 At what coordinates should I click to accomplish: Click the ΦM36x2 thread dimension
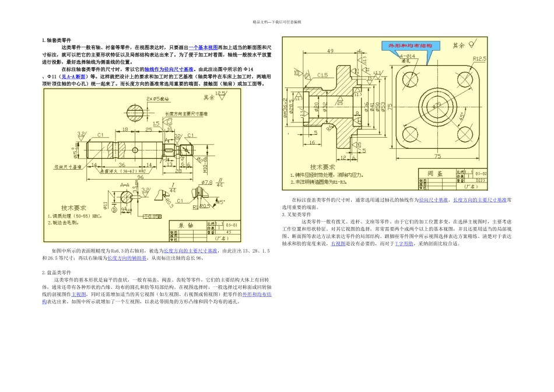pos(286,107)
